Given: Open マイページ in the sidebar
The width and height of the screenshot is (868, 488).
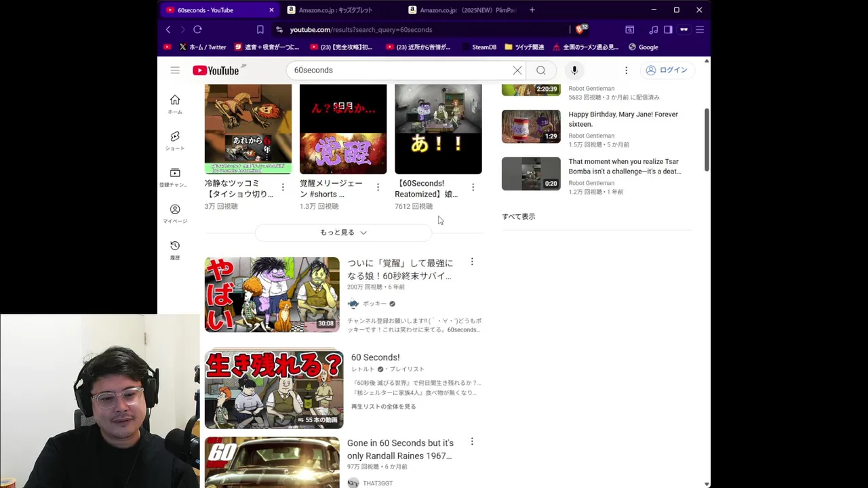Looking at the screenshot, I should coord(175,214).
